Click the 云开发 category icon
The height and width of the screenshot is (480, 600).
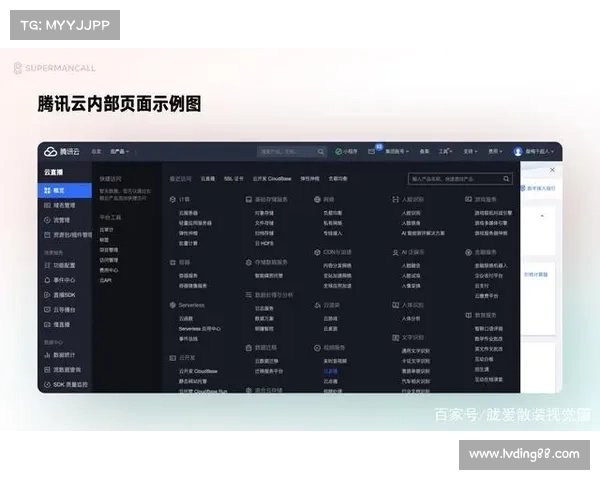[x=173, y=358]
